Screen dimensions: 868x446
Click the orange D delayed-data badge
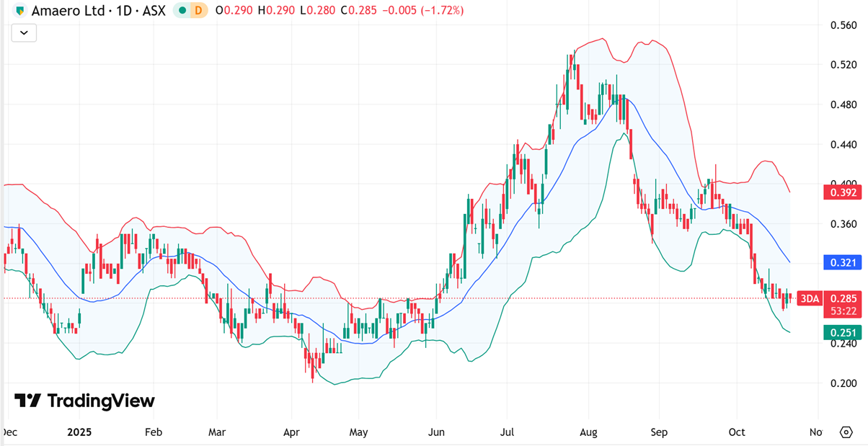click(x=198, y=11)
